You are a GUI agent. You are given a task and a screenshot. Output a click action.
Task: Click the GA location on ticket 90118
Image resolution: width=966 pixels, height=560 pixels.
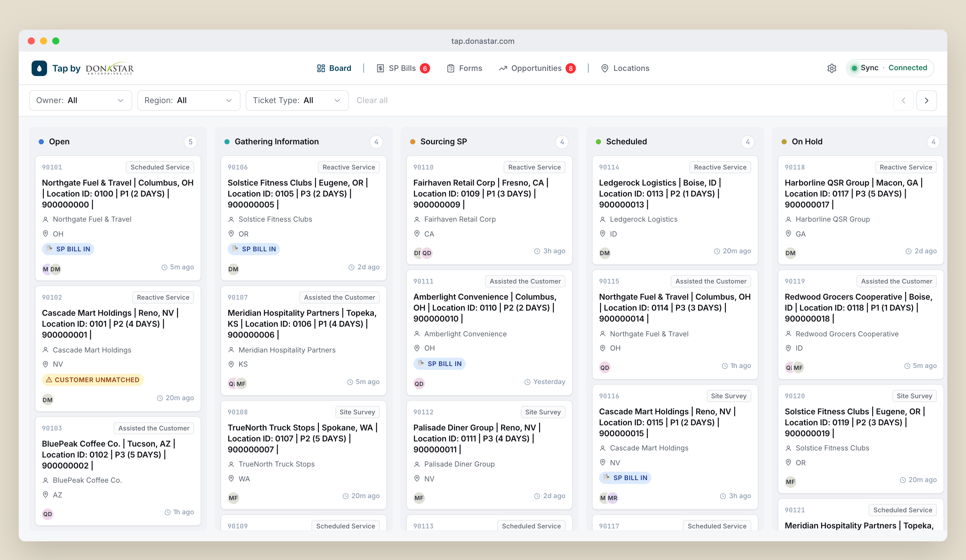click(800, 234)
